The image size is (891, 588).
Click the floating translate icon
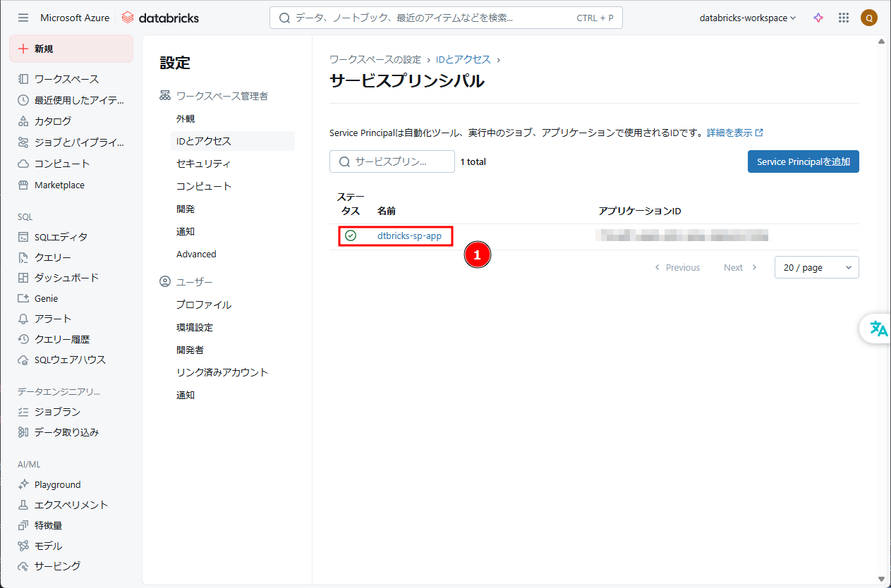point(878,329)
